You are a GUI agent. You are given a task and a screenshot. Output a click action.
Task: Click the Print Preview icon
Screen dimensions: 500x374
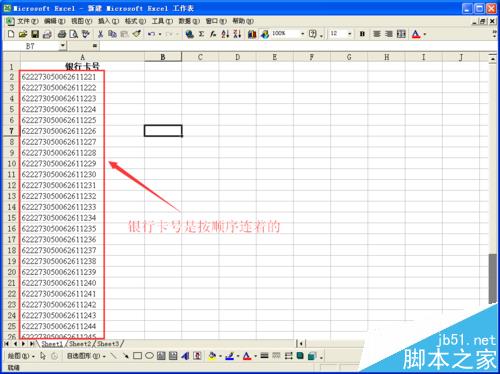tap(73, 34)
